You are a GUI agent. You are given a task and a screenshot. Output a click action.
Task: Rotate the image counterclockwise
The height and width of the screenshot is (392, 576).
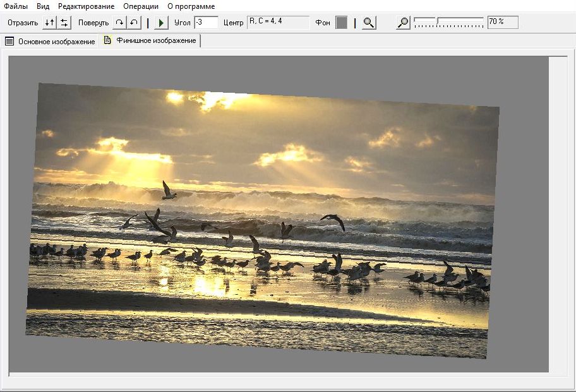(133, 23)
